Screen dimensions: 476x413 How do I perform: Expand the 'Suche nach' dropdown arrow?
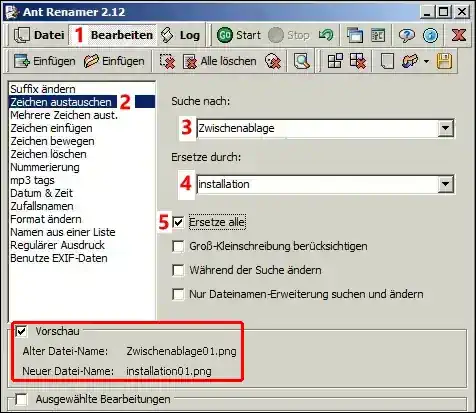click(x=445, y=128)
